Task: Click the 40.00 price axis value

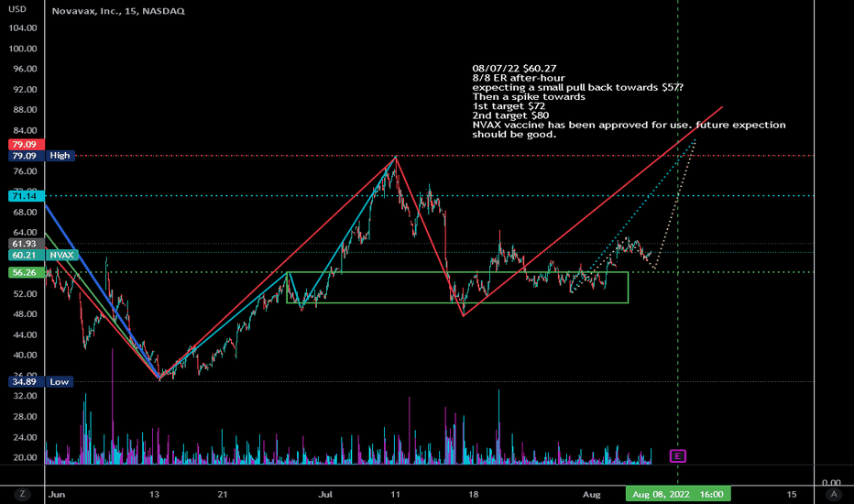Action: click(25, 356)
